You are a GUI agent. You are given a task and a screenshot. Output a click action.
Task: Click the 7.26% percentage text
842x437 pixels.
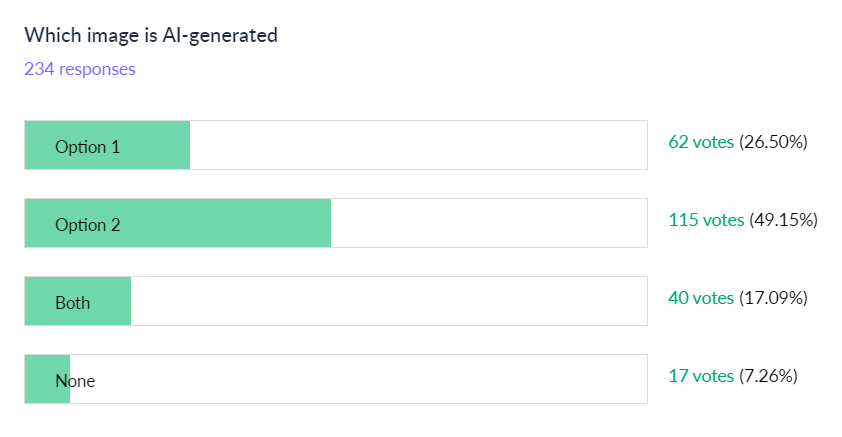pyautogui.click(x=768, y=376)
